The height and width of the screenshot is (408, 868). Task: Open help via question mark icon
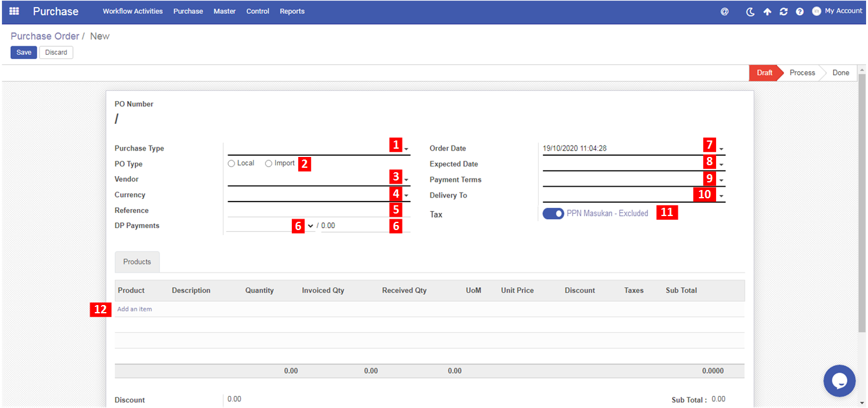point(800,11)
